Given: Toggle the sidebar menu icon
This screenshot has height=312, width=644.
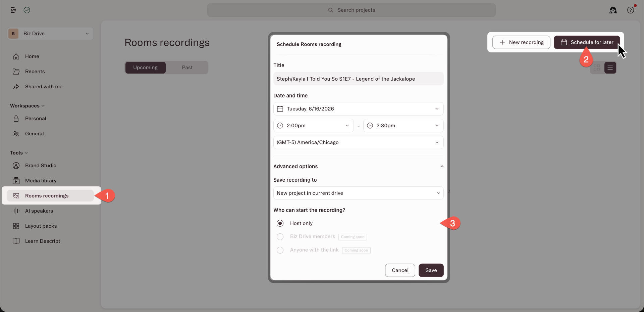Looking at the screenshot, I should coord(13,10).
